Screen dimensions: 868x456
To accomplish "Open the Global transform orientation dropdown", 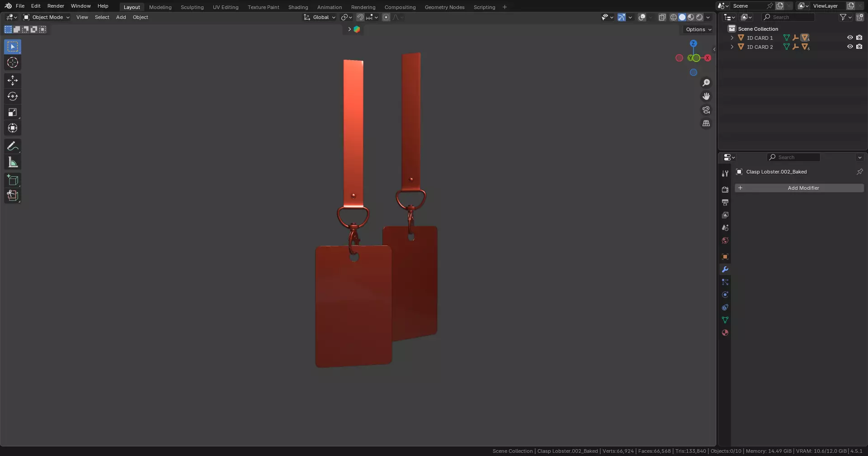I will [x=320, y=17].
